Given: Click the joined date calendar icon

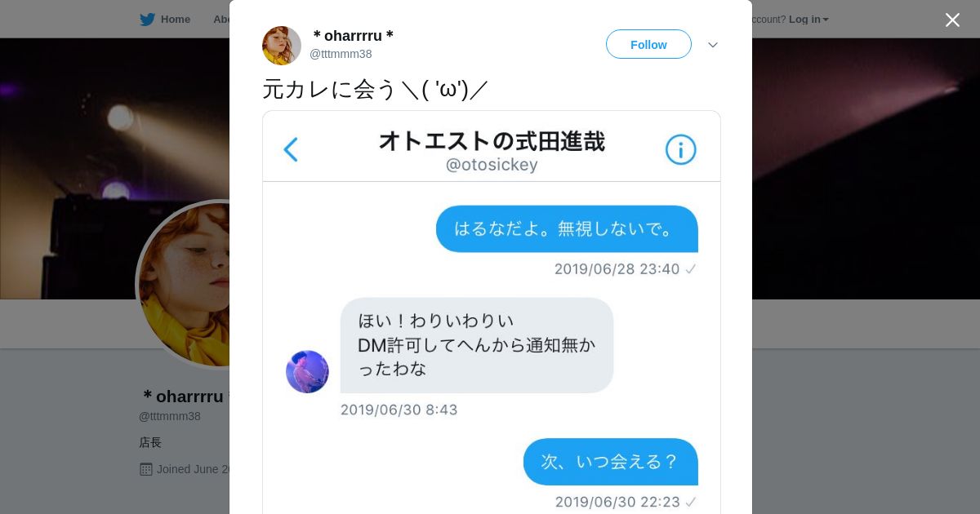Looking at the screenshot, I should (x=145, y=469).
